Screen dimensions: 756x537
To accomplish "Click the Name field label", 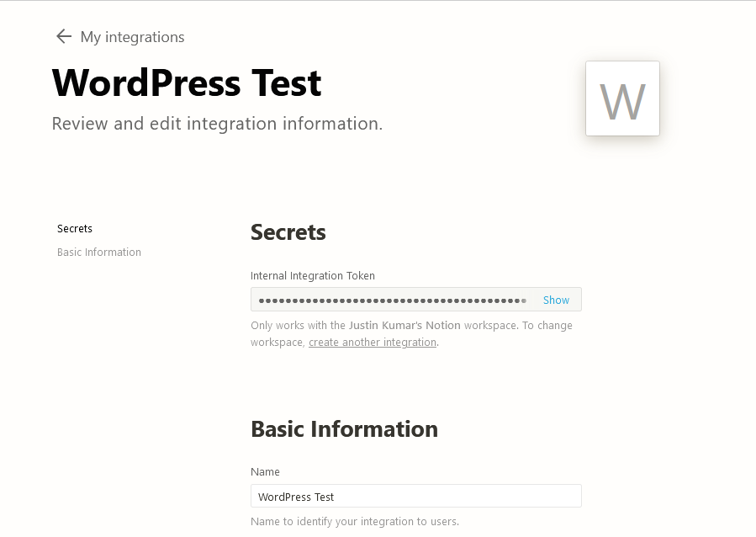I will click(265, 472).
